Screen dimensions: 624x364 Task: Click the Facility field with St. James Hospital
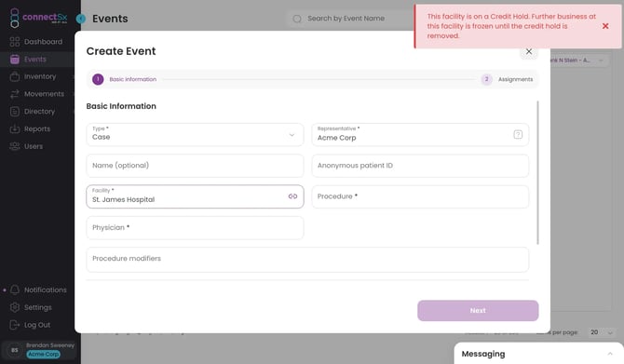pyautogui.click(x=195, y=196)
